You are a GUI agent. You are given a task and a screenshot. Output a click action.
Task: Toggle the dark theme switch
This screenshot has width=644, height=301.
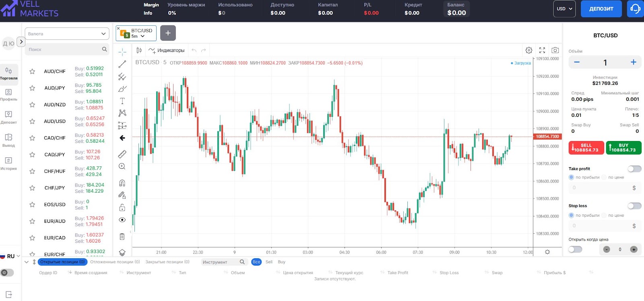[x=7, y=273]
